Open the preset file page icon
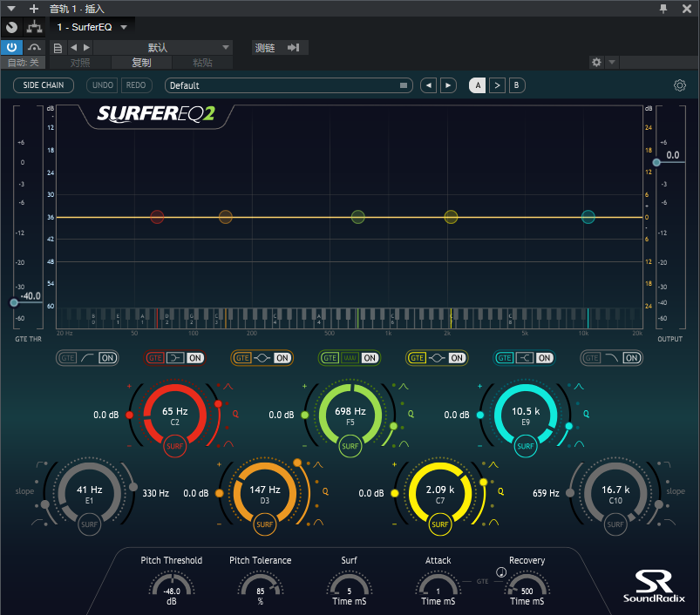This screenshot has height=615, width=700. pyautogui.click(x=58, y=48)
